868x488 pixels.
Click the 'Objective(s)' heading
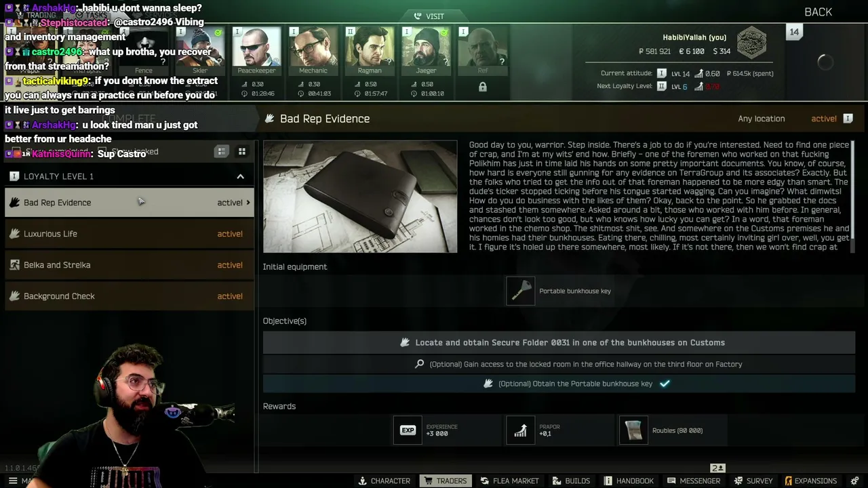pyautogui.click(x=285, y=321)
